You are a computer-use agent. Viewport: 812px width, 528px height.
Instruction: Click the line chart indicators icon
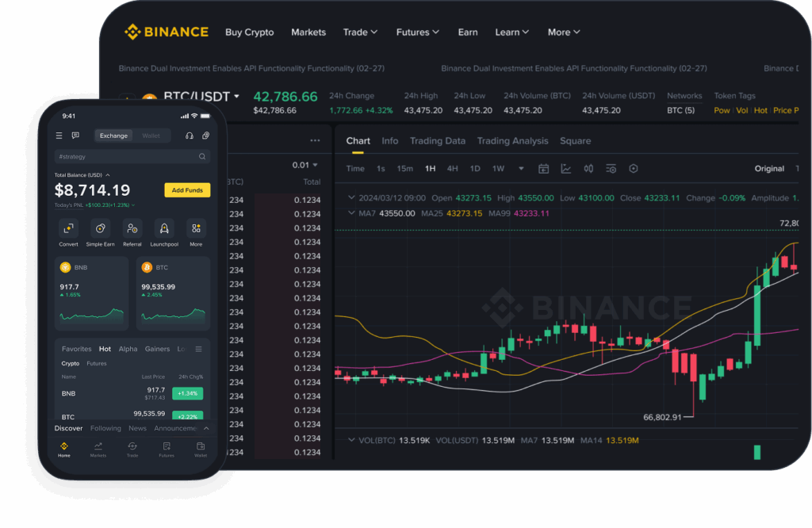pos(566,169)
